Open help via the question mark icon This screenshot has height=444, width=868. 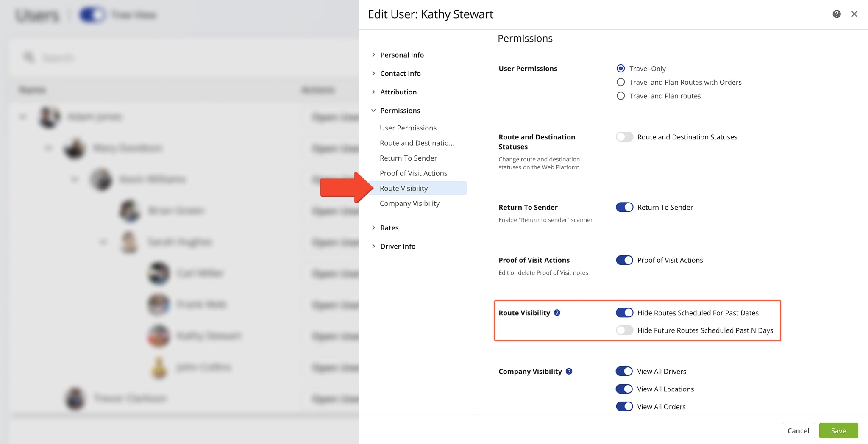pyautogui.click(x=836, y=14)
